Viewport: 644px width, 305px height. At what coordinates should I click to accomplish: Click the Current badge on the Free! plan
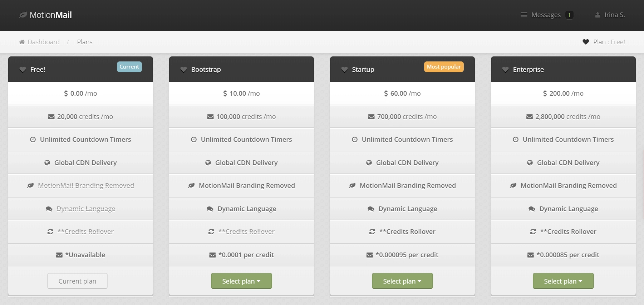coord(129,66)
